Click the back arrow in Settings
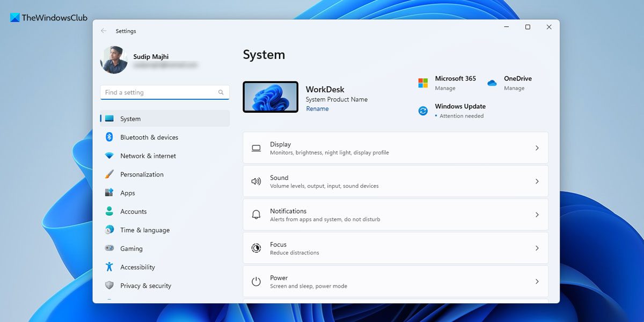Viewport: 644px width, 322px height. 104,31
